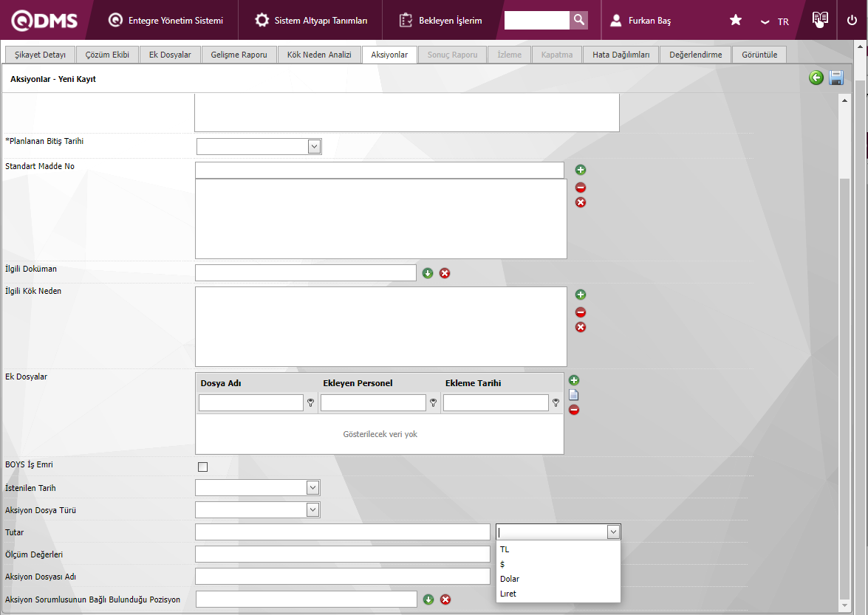Click the search magnifier button

(578, 21)
